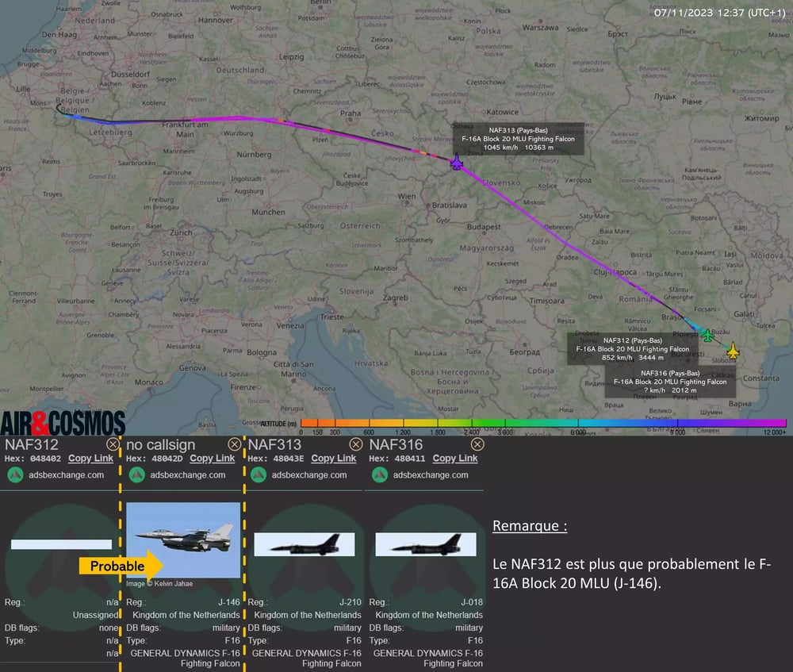Click the NAF316 yellow aircraft icon on the map
Viewport: 793px width, 672px height.
[733, 350]
